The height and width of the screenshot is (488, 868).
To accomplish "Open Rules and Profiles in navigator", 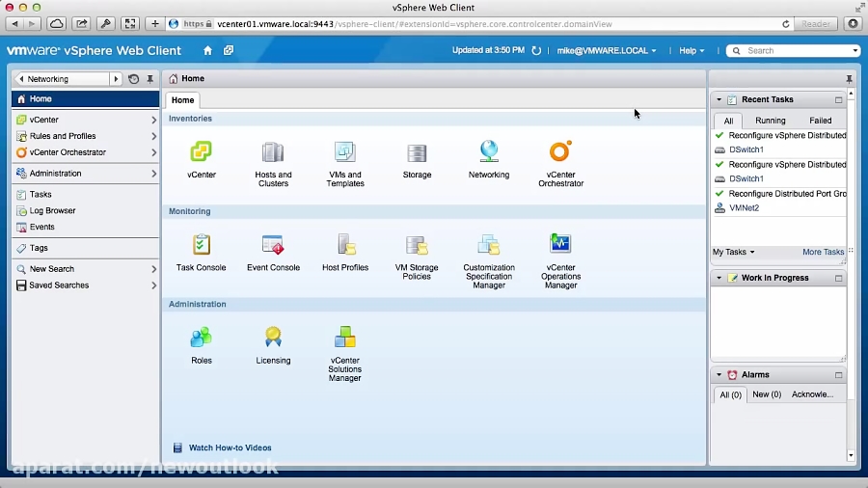I will 85,136.
